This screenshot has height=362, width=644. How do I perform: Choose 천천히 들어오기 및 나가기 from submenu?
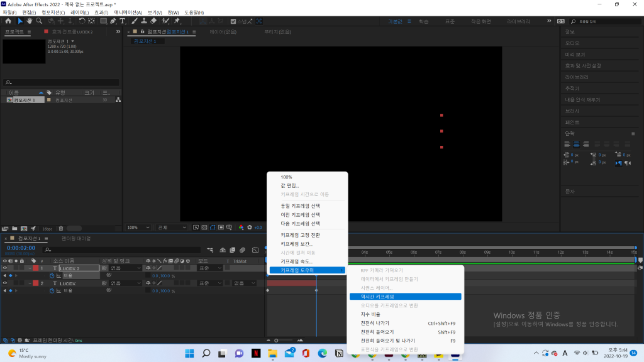406,341
